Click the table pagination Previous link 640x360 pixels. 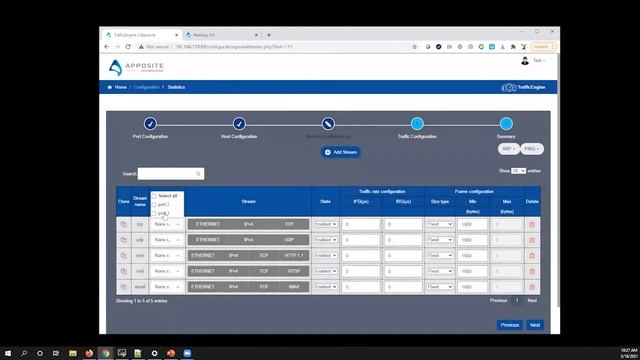point(498,301)
